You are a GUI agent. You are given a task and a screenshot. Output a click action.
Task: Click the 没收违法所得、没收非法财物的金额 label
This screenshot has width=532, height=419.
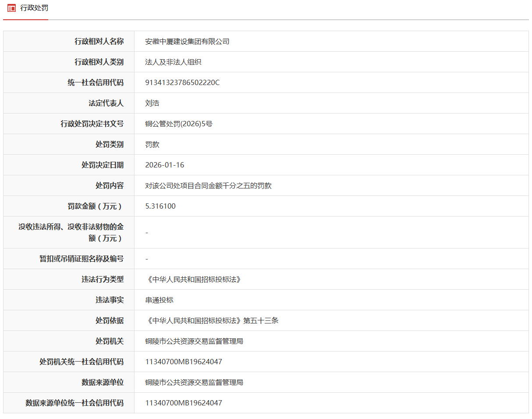tap(71, 232)
